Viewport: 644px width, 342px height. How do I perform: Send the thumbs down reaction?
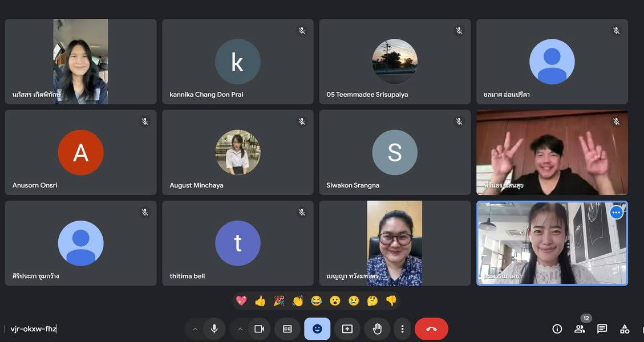[391, 300]
